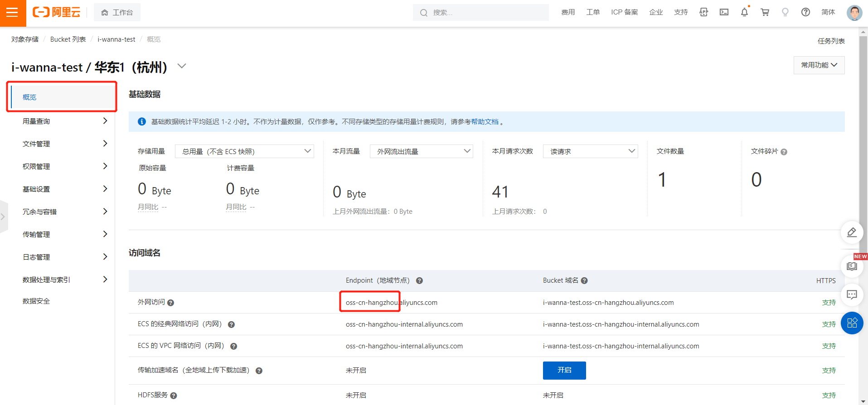
Task: Open 任务列表 link
Action: 831,41
